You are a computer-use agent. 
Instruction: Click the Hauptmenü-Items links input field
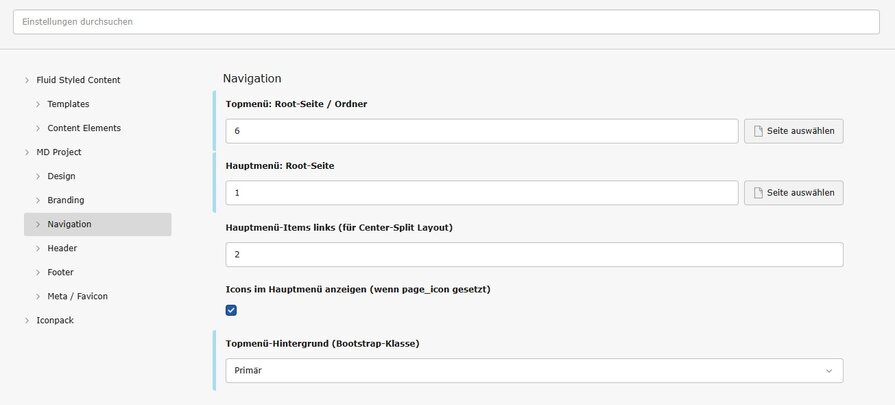pos(534,255)
